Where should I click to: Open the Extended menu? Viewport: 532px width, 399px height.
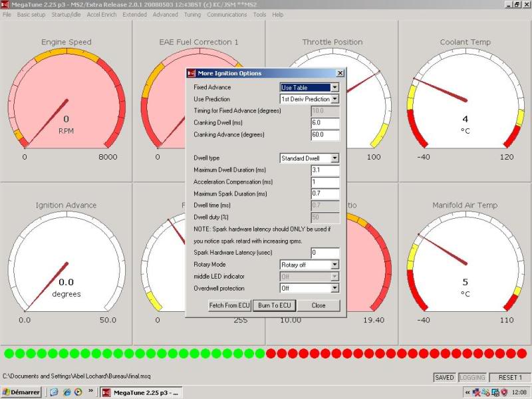click(135, 15)
